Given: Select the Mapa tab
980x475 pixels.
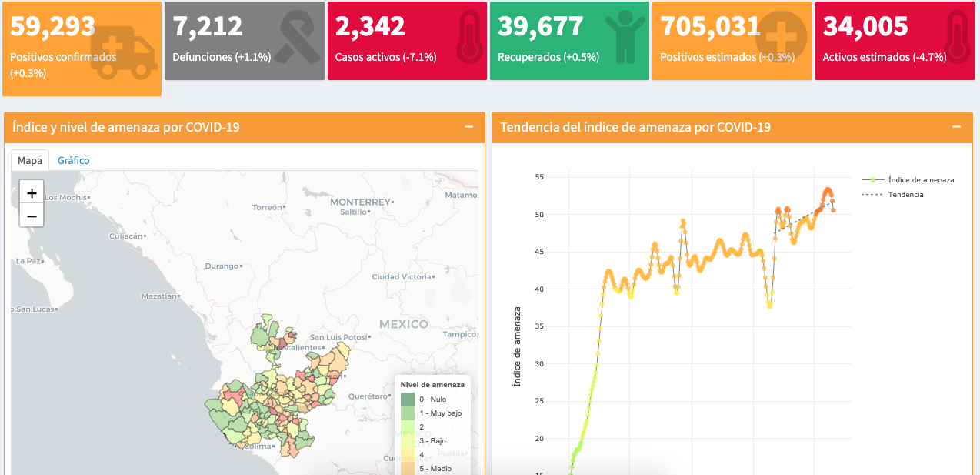Looking at the screenshot, I should coord(30,160).
